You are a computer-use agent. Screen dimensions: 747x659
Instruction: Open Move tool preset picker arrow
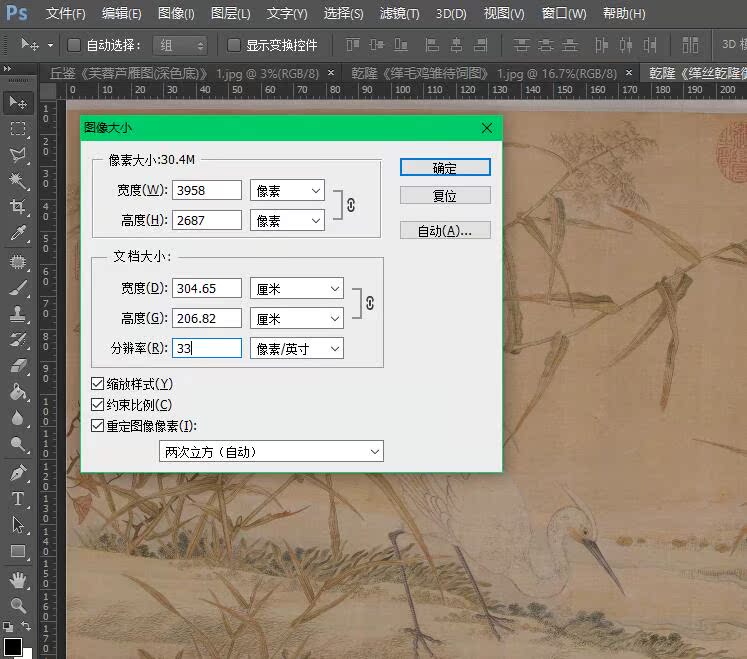click(50, 45)
